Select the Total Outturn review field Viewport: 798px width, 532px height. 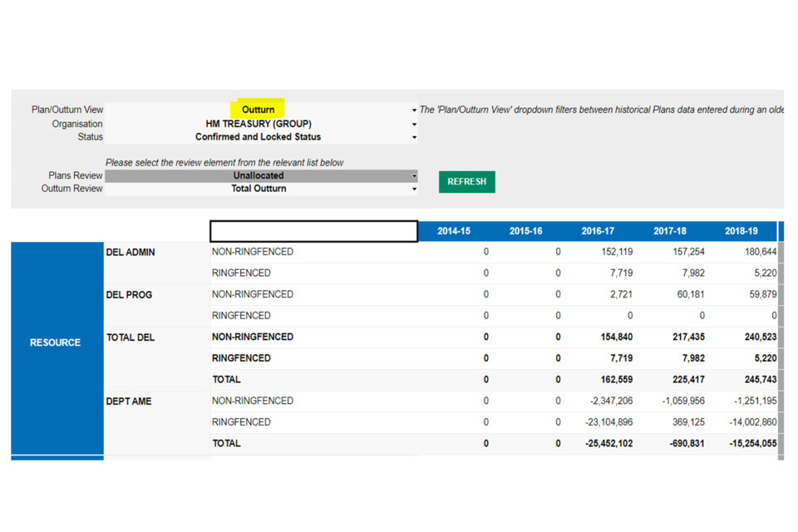259,189
